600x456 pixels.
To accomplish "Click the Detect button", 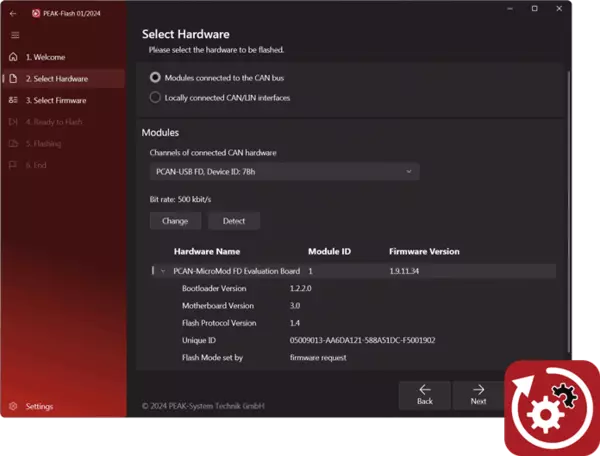I will point(234,221).
